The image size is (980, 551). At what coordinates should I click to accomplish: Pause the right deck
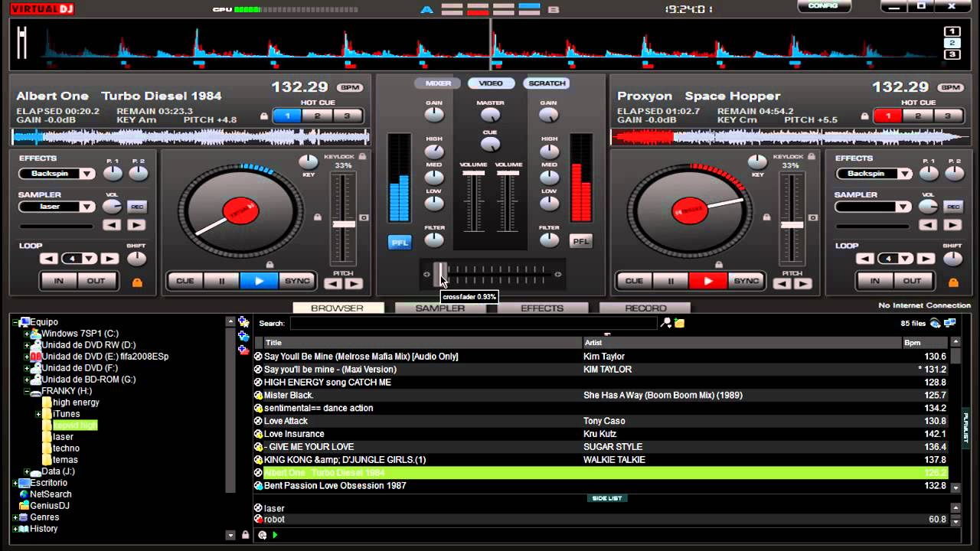(671, 281)
